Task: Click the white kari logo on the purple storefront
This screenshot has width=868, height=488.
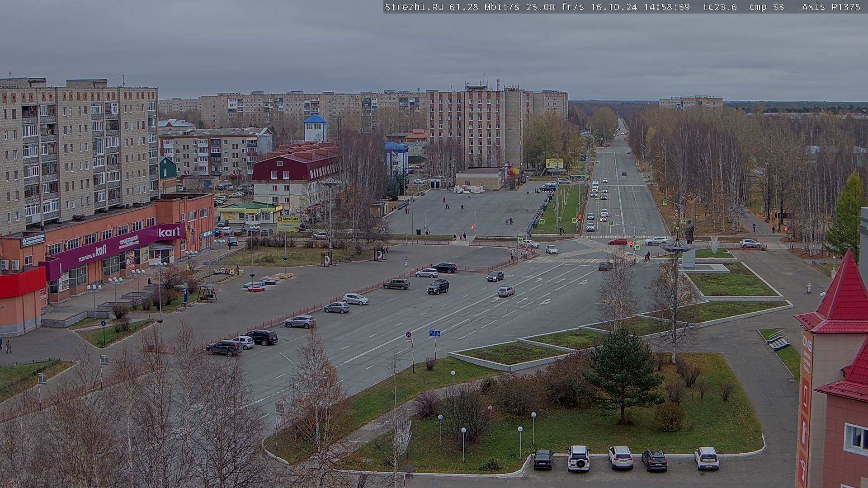Action: pyautogui.click(x=169, y=232)
